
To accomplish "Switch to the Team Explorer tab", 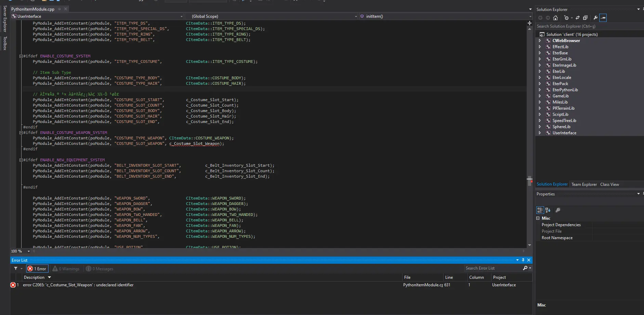I will point(584,184).
